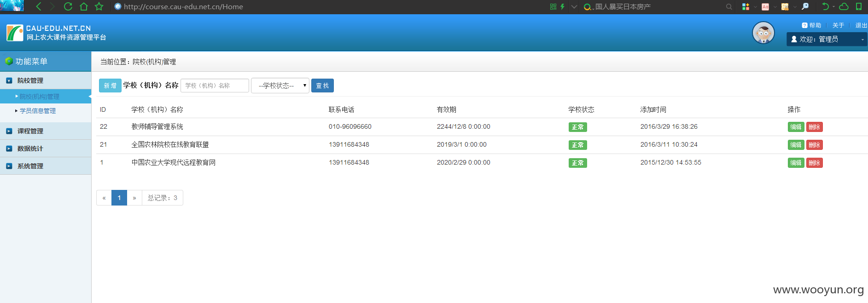Click the name 中国农业大学现代远程教育网
Screen dimensions: 868x303
point(174,162)
